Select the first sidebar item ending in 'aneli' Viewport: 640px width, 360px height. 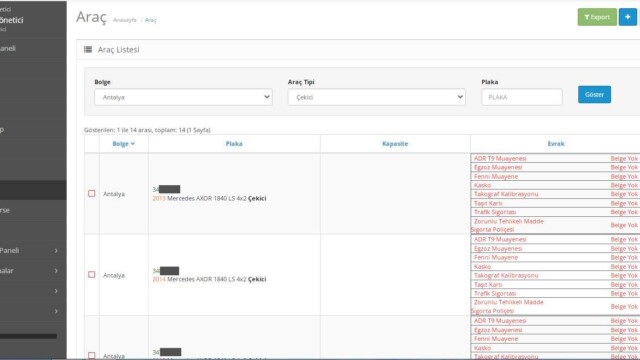[8, 48]
